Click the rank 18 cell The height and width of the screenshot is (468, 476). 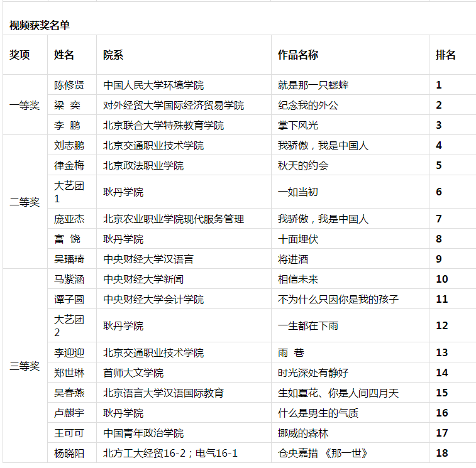click(442, 453)
